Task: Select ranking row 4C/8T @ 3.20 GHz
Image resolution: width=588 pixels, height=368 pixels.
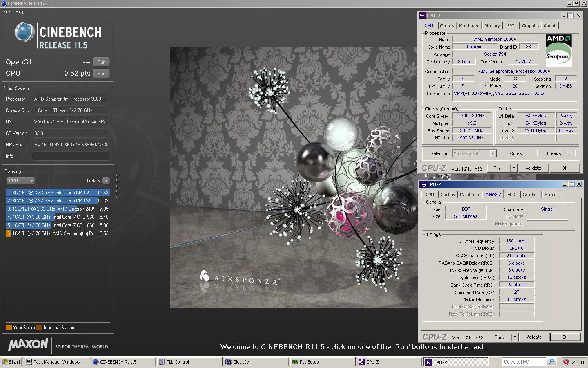Action: [x=58, y=217]
